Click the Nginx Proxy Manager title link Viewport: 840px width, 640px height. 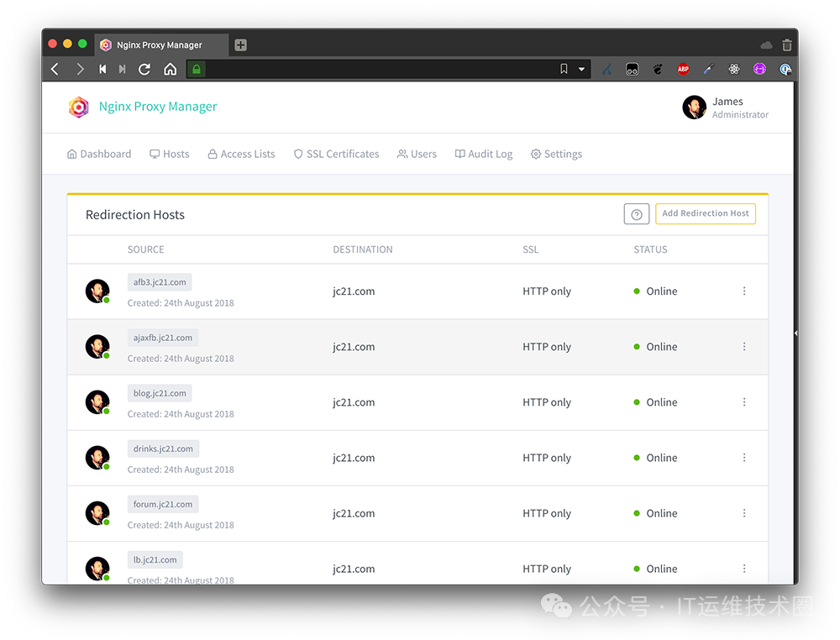click(158, 107)
